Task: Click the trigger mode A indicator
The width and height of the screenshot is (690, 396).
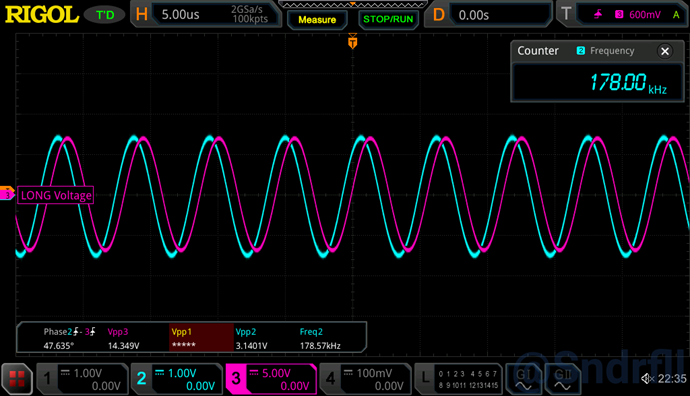Action: (x=676, y=15)
